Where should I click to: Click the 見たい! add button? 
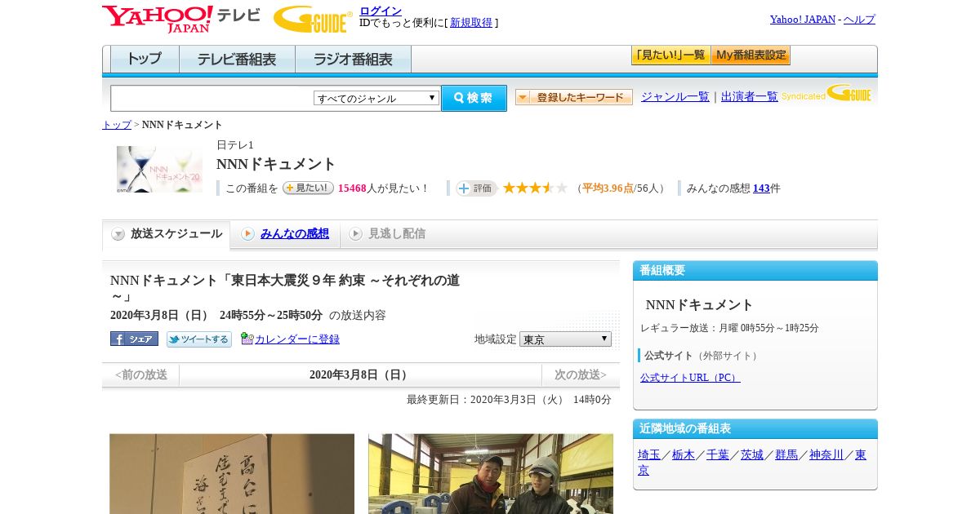(x=308, y=188)
